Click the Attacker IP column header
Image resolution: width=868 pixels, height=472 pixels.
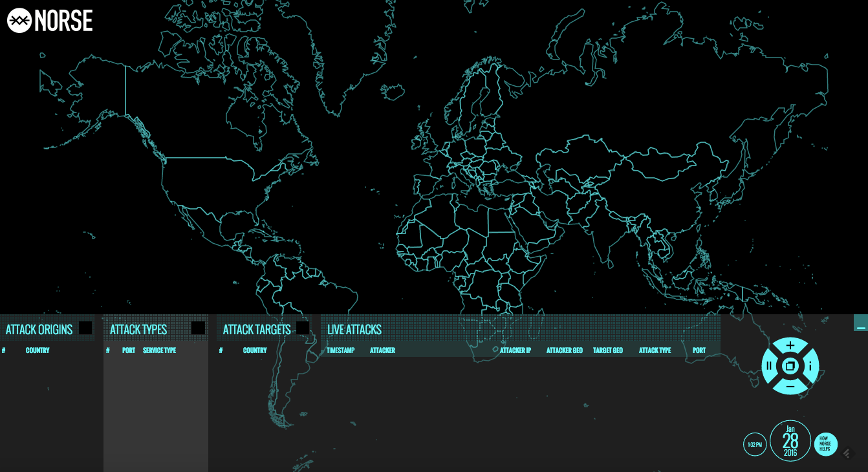pos(515,350)
